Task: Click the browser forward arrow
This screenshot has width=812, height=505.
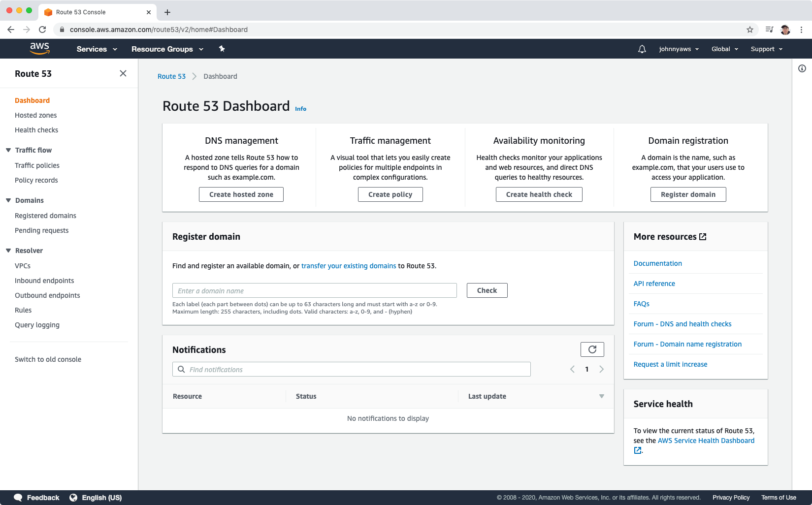Action: tap(27, 30)
